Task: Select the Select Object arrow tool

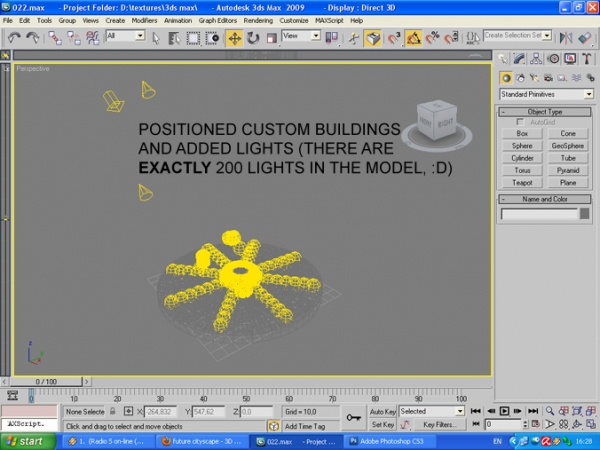Action: tap(156, 38)
